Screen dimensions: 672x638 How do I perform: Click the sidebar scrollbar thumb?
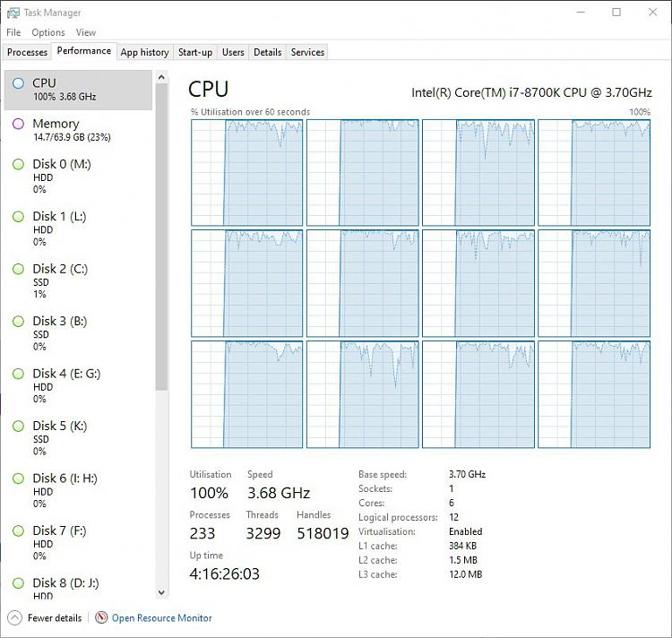161,237
